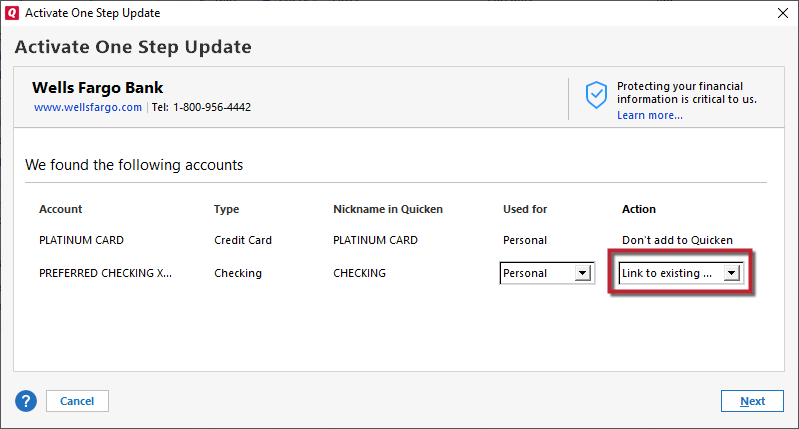799x429 pixels.
Task: Click the 'Link to existing' combo box text
Action: [667, 273]
